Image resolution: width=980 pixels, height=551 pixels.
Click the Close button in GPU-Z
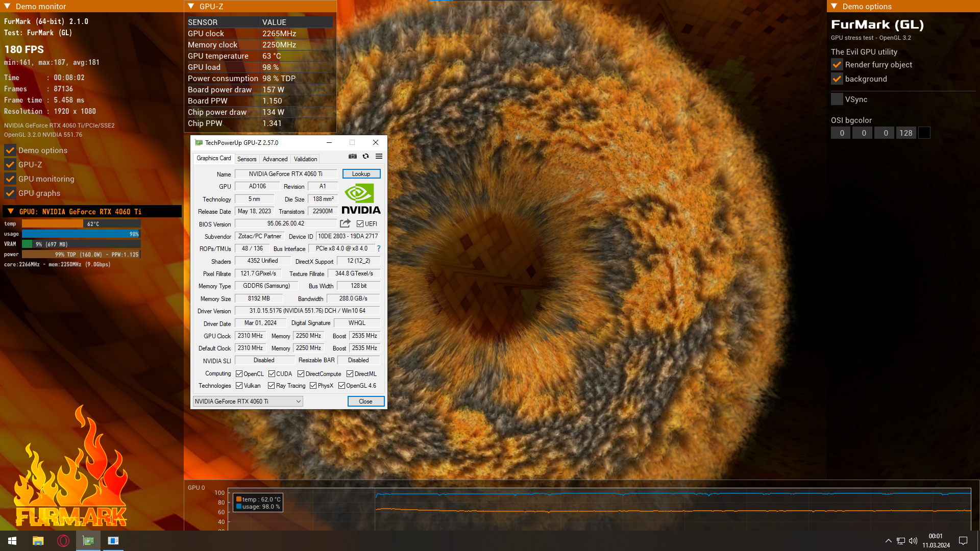(x=365, y=402)
